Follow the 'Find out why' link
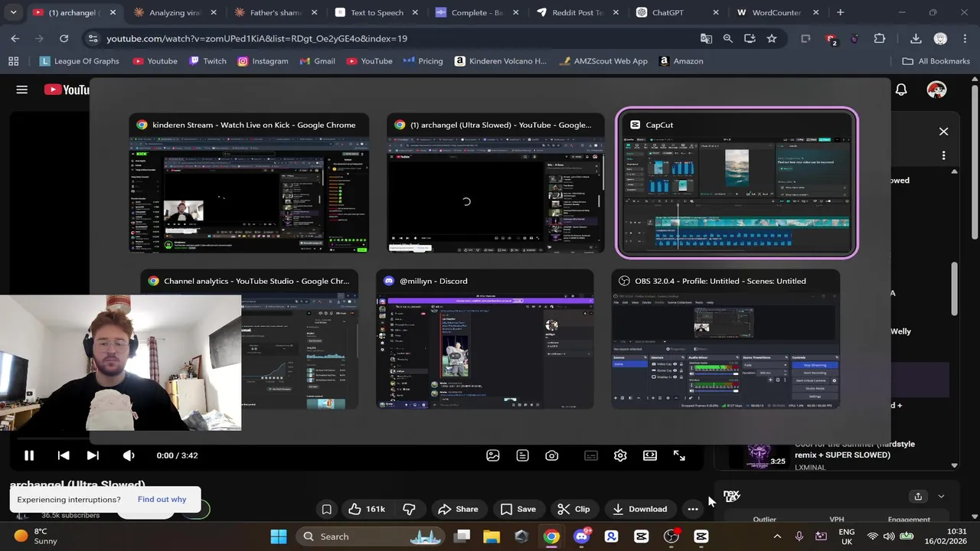The image size is (980, 551). pyautogui.click(x=162, y=499)
